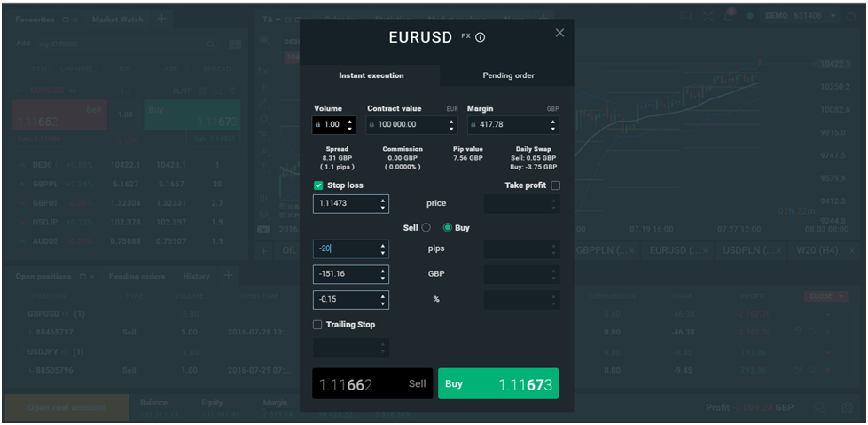Adjust Stop loss GBP amount -151.16 stepper
Screen dimensions: 868x425
click(x=382, y=274)
